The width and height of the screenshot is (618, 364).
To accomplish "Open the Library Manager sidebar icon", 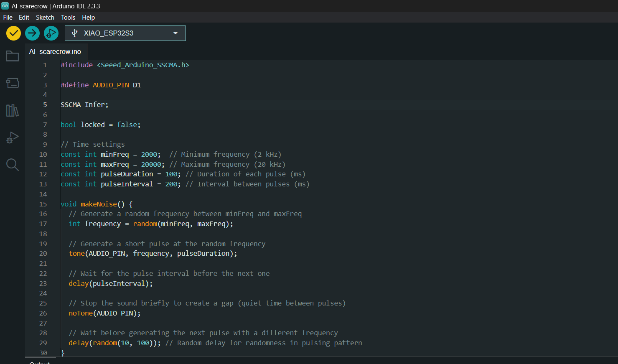I will click(13, 110).
